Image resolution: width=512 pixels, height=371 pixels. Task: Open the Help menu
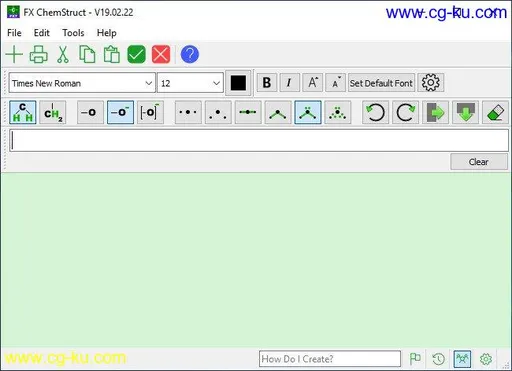(107, 33)
